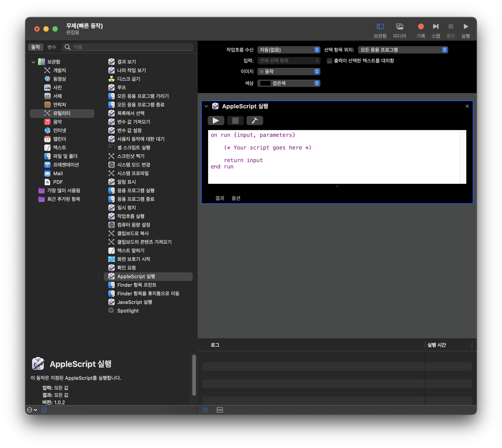Viewport: 502px width, 448px height.
Task: Open the disabled 입력 dropdown
Action: coord(289,61)
